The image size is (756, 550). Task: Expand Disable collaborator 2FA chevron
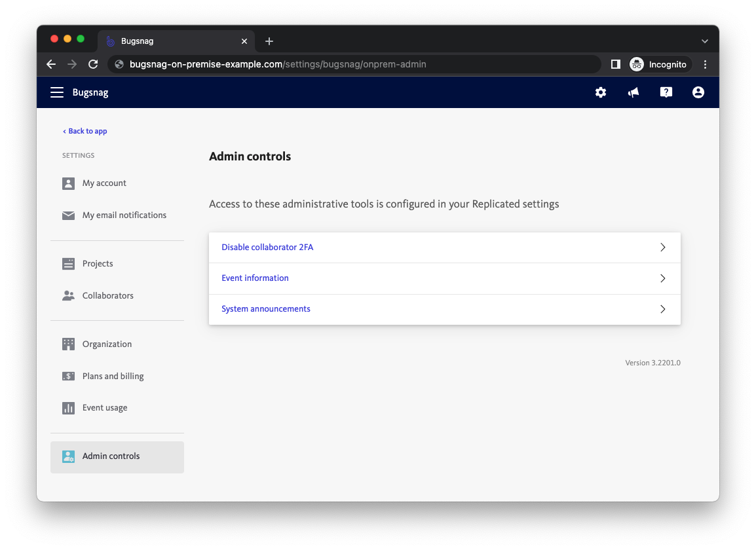pos(663,247)
